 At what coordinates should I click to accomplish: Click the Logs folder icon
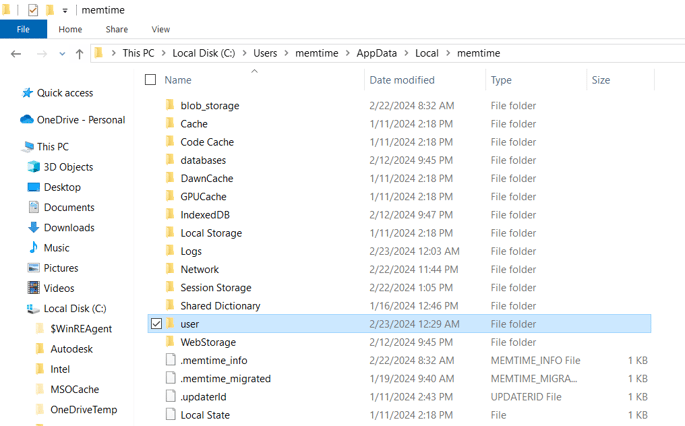coord(170,251)
